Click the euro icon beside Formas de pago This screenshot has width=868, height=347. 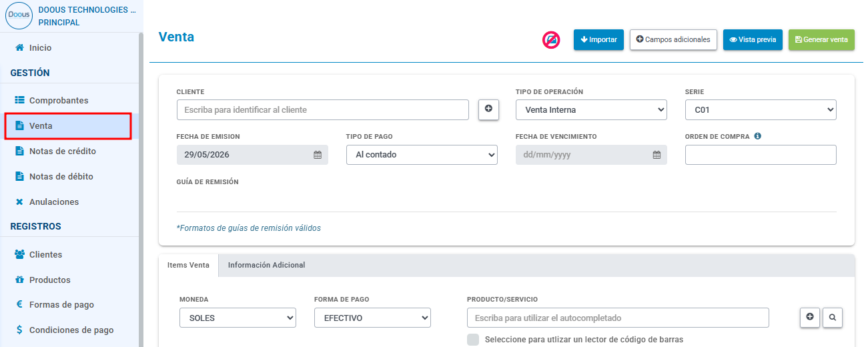click(19, 304)
